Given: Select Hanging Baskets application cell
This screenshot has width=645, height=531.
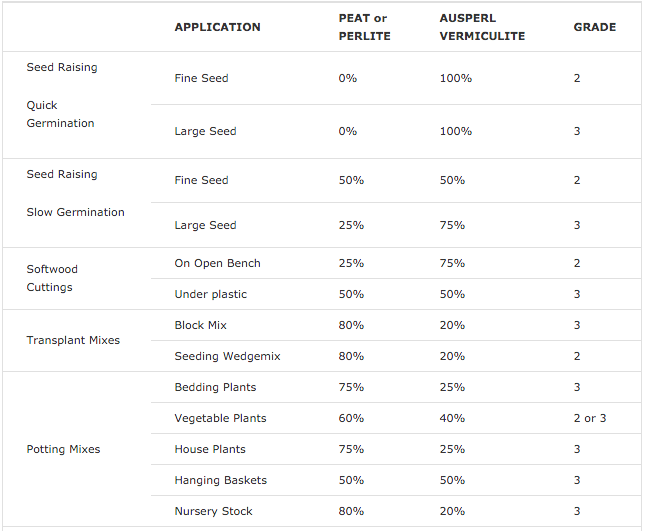Looking at the screenshot, I should coord(220,480).
